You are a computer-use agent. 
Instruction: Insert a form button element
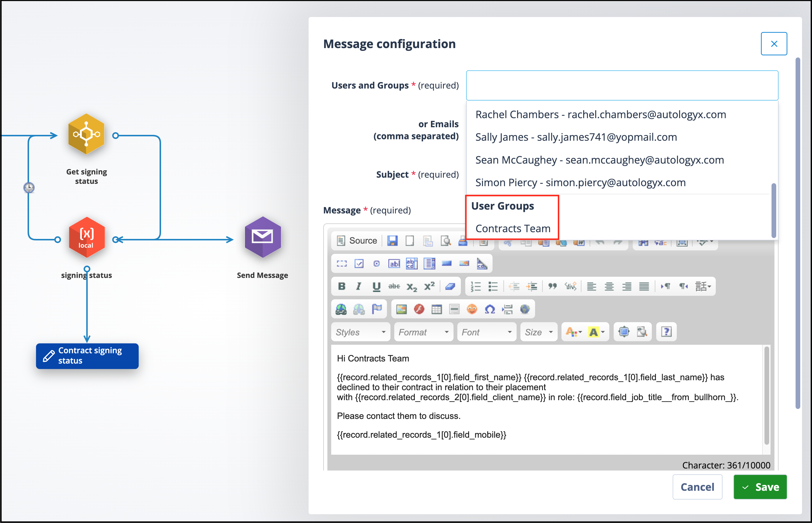447,264
